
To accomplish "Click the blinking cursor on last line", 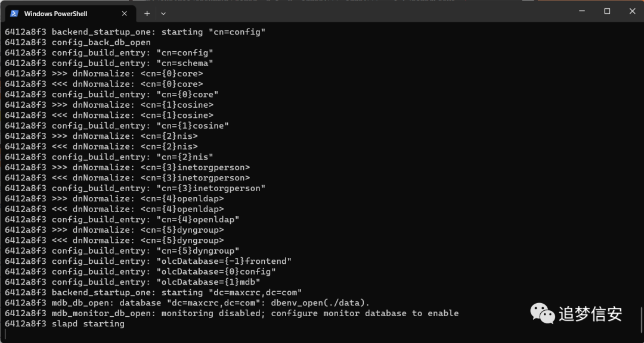I will (5, 334).
